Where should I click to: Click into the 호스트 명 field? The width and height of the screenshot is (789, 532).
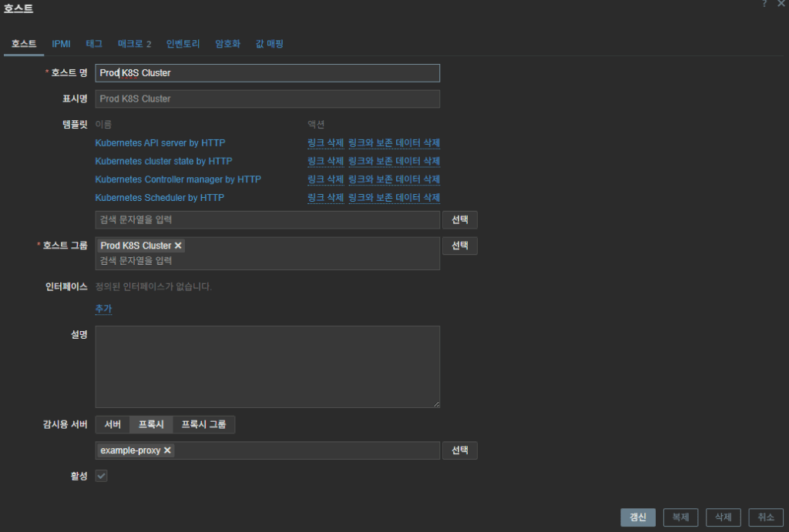pos(267,73)
